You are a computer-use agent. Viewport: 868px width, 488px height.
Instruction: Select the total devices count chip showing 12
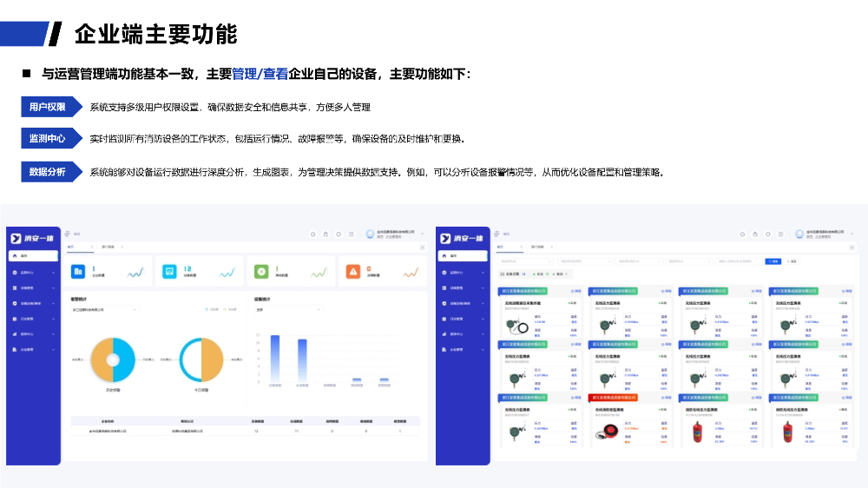(513, 274)
